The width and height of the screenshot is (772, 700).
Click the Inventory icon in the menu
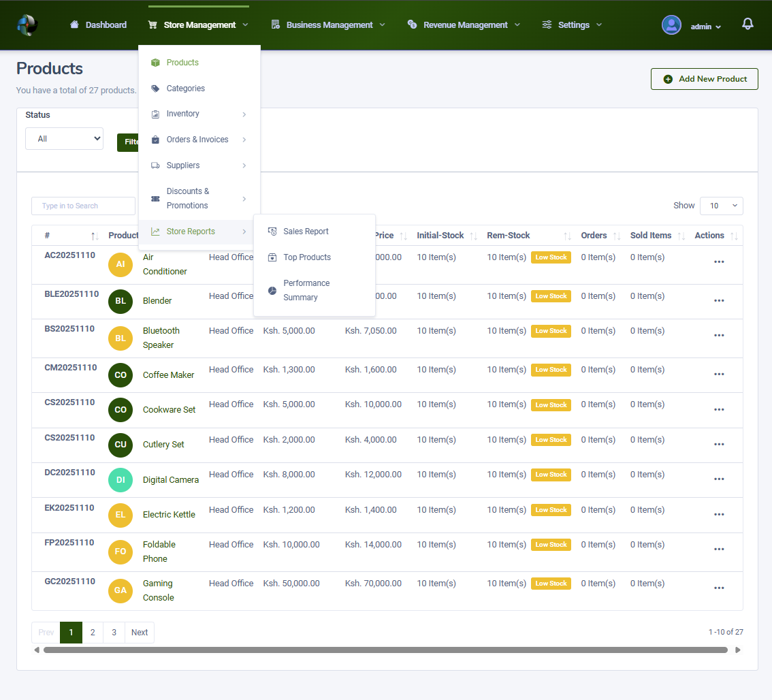tap(155, 114)
